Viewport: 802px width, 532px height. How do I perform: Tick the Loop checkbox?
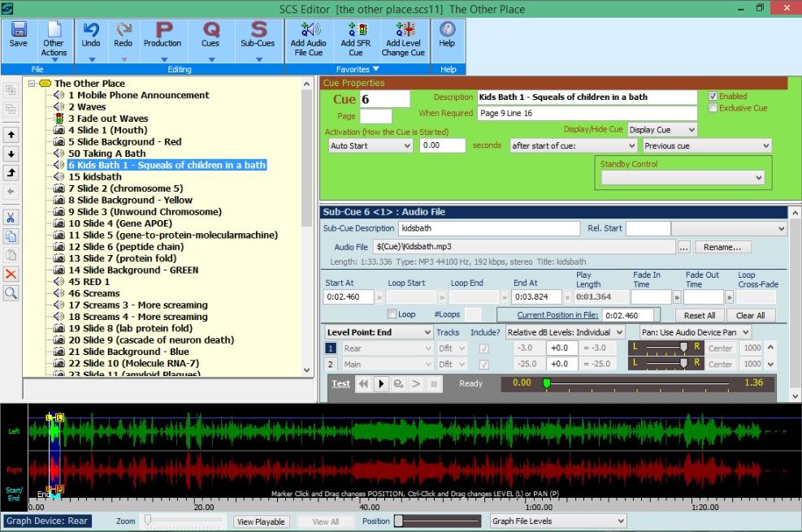[392, 314]
